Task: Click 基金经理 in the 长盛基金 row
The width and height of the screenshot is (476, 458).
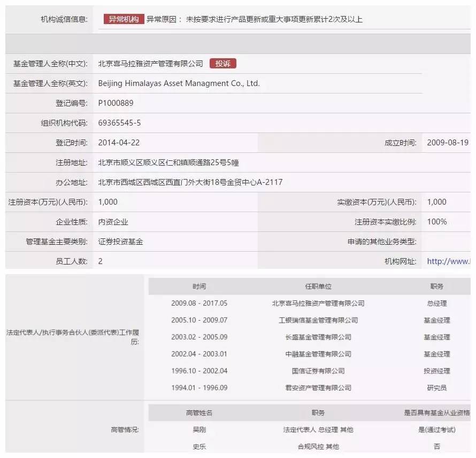Action: [x=437, y=337]
